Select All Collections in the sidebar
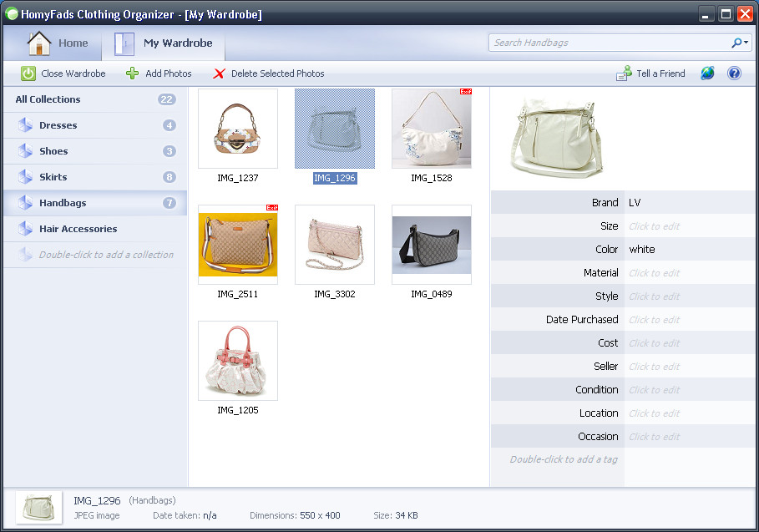 95,99
